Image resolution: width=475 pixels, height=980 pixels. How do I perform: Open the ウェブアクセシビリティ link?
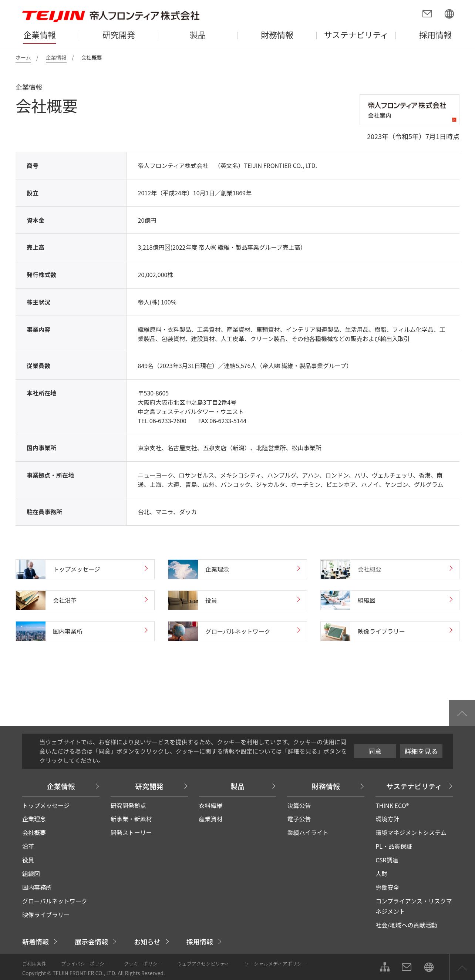click(203, 964)
